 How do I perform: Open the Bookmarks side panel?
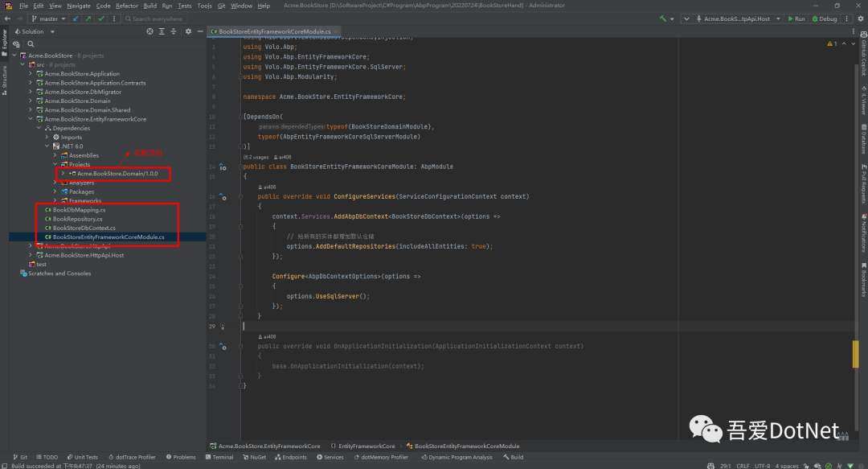point(863,280)
